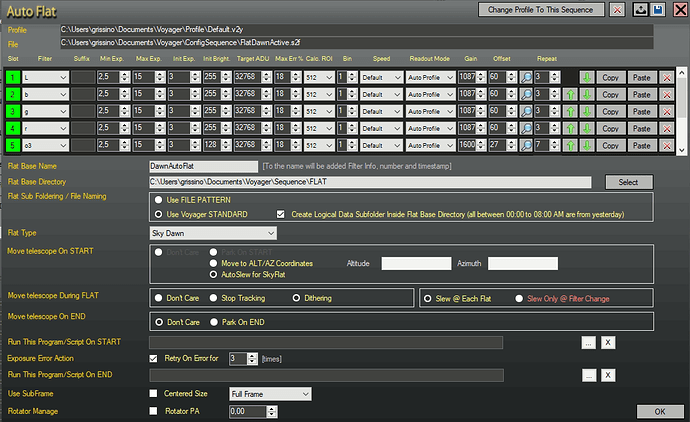690x422 pixels.
Task: Open ROI magnifier for slot 4 row r
Action: (526, 128)
